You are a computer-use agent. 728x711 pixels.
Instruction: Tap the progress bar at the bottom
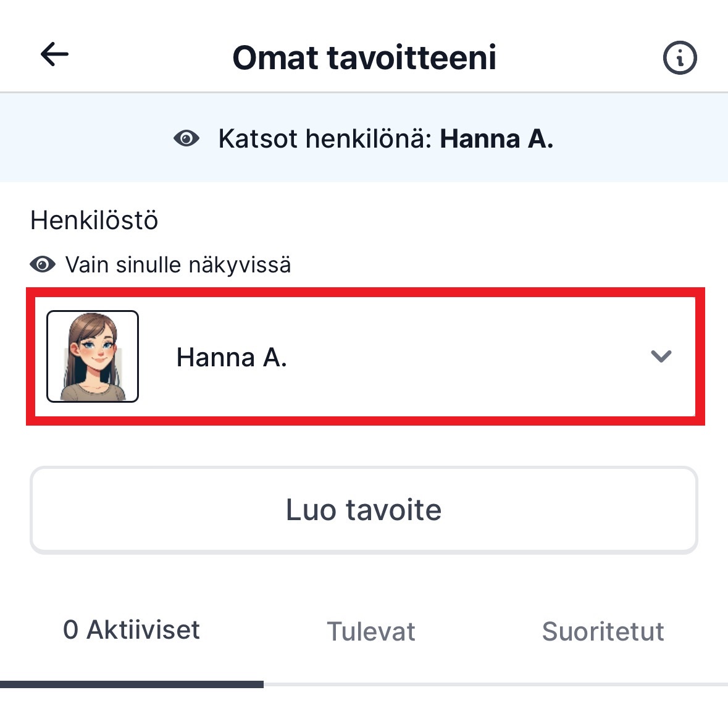pyautogui.click(x=132, y=683)
